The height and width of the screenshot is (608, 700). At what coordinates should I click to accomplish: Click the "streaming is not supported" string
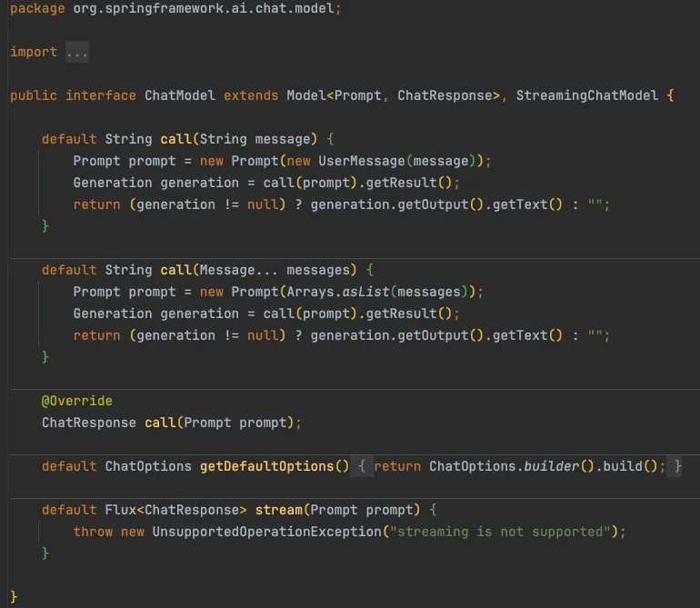pos(500,532)
